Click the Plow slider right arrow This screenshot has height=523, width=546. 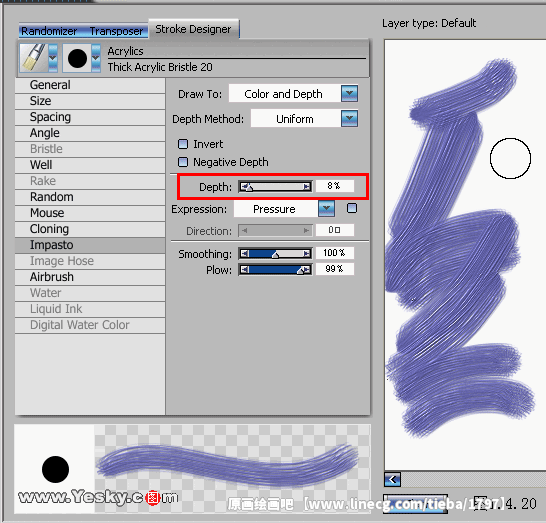307,270
